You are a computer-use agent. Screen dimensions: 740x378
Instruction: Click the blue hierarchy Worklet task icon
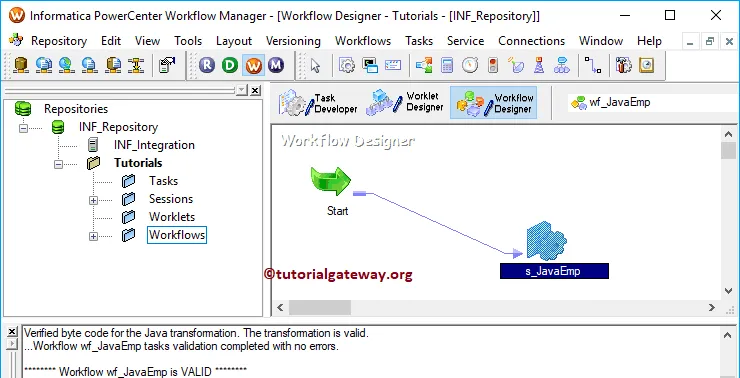click(x=562, y=65)
